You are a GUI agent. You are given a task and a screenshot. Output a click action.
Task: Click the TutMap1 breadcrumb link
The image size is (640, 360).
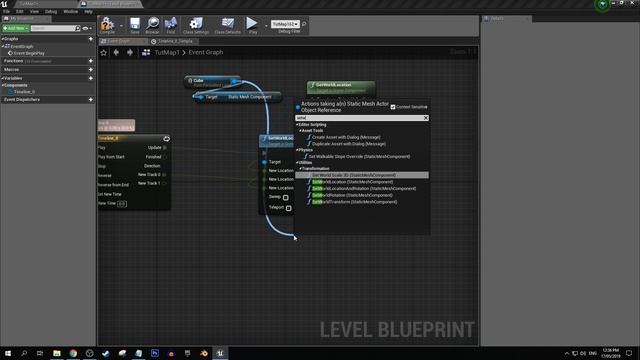coord(167,52)
